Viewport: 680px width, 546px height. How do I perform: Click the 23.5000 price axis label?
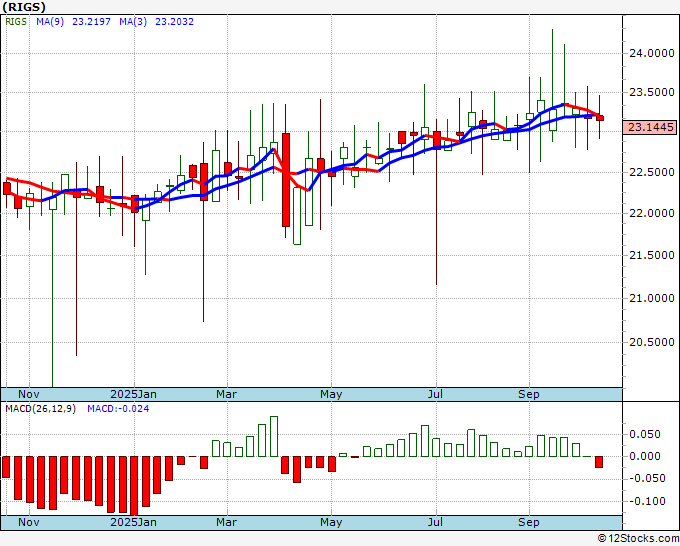[x=652, y=92]
